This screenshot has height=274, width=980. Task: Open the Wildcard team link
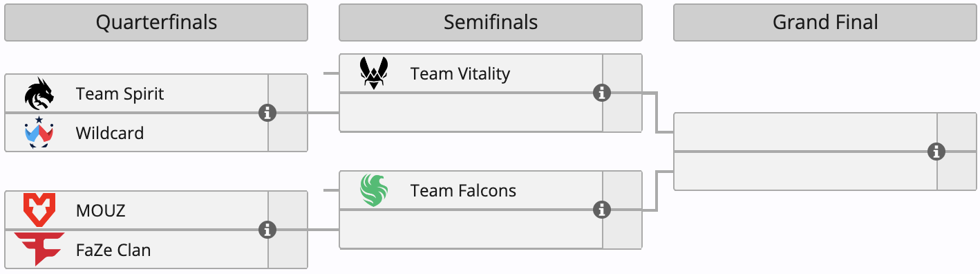point(110,133)
